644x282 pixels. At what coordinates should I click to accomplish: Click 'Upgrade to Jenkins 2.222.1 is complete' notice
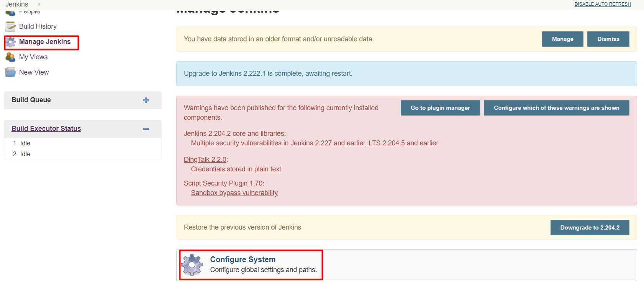coord(268,73)
